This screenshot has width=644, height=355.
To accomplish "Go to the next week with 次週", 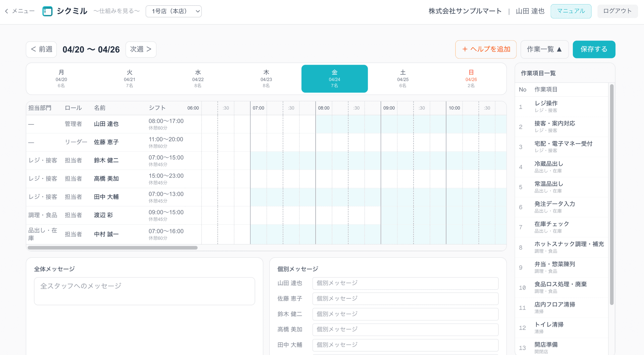I will click(141, 49).
